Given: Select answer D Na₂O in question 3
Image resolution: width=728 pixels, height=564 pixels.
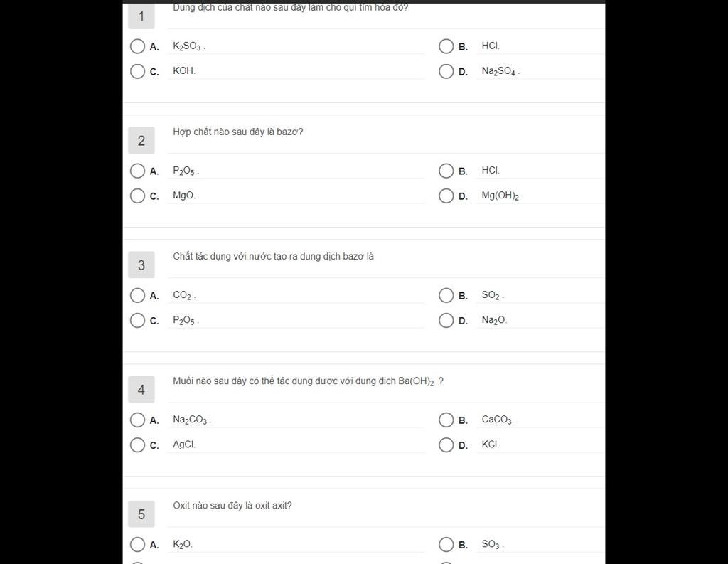Looking at the screenshot, I should tap(446, 321).
